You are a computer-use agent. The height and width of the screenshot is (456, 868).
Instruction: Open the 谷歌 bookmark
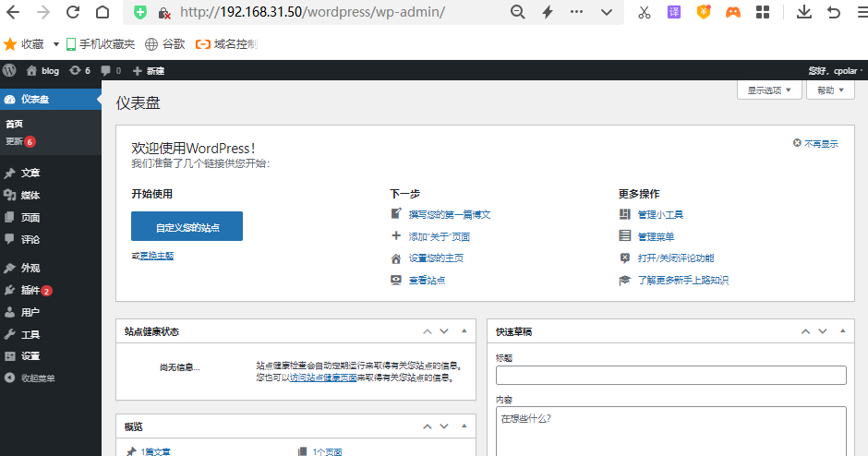click(165, 44)
